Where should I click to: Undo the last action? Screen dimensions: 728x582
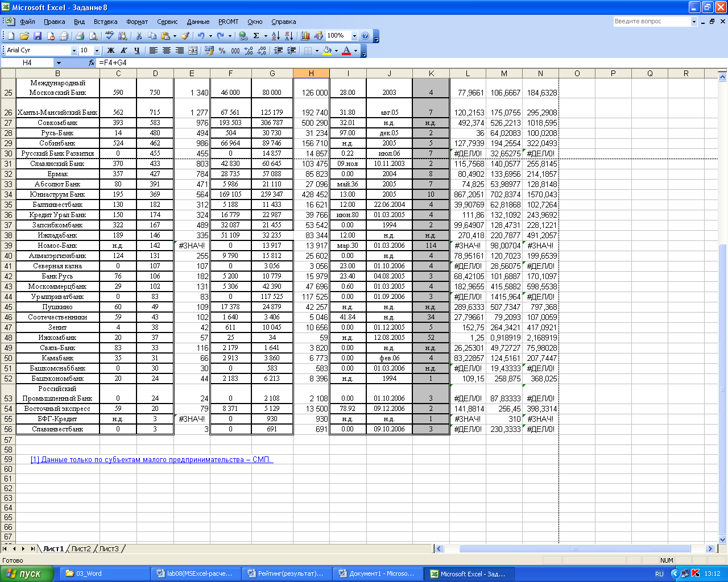(x=201, y=36)
